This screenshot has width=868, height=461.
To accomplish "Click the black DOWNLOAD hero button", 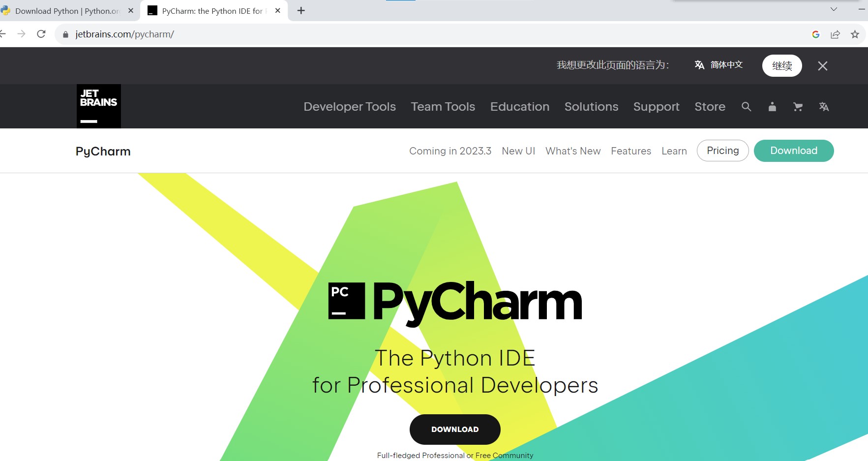I will pyautogui.click(x=455, y=430).
